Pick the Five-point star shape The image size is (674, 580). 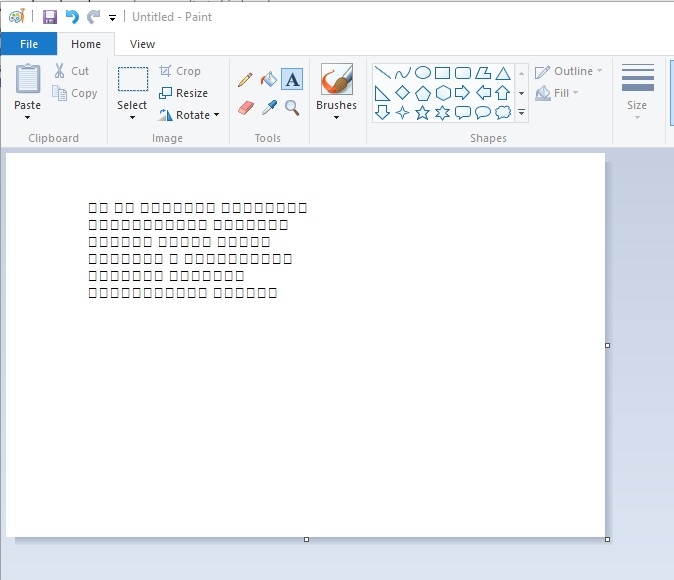tap(423, 113)
